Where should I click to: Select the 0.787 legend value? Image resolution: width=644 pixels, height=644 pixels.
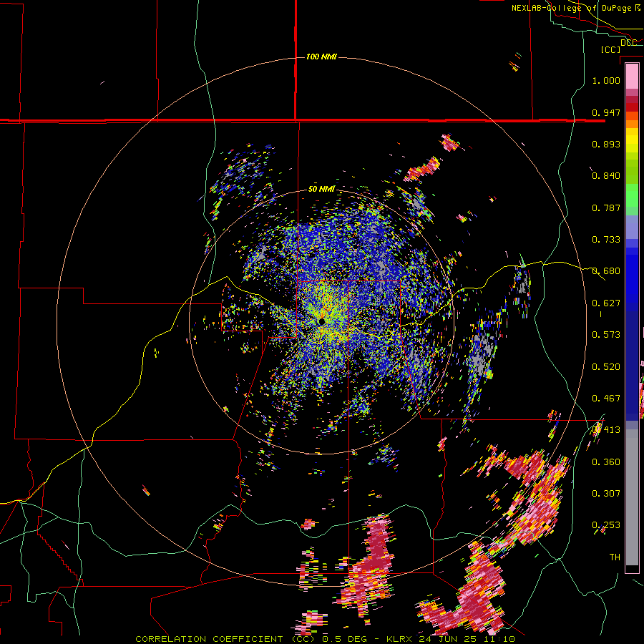click(606, 208)
